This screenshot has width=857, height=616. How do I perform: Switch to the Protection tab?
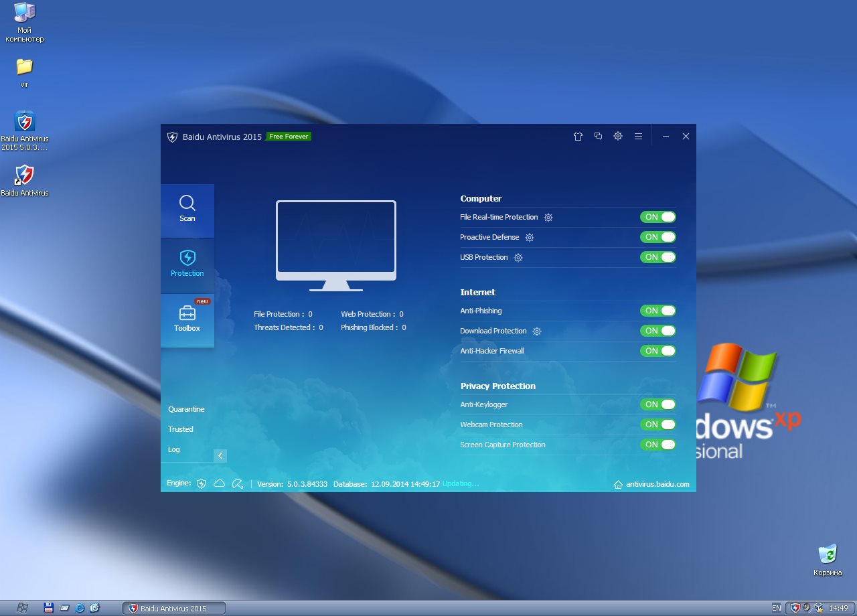(x=187, y=266)
